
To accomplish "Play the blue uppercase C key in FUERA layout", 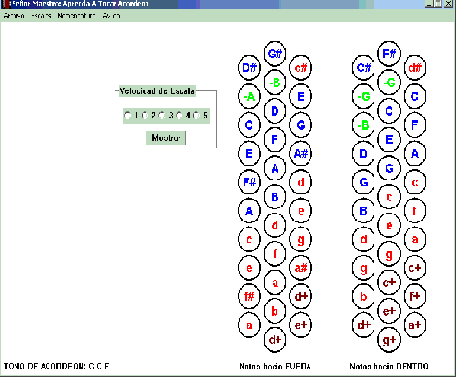I will pyautogui.click(x=249, y=125).
